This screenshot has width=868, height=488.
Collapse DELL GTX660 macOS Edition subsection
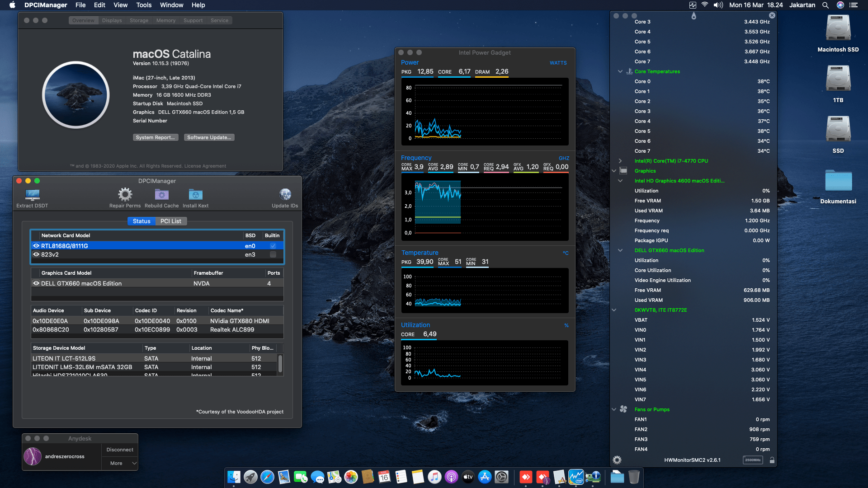coord(620,250)
